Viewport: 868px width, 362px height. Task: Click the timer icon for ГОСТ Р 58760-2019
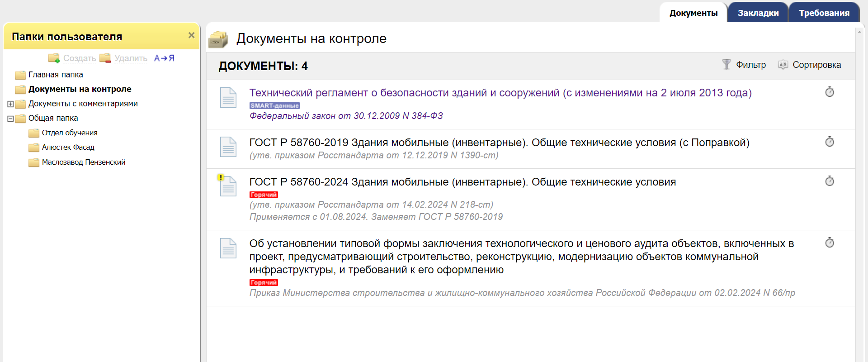coord(830,142)
